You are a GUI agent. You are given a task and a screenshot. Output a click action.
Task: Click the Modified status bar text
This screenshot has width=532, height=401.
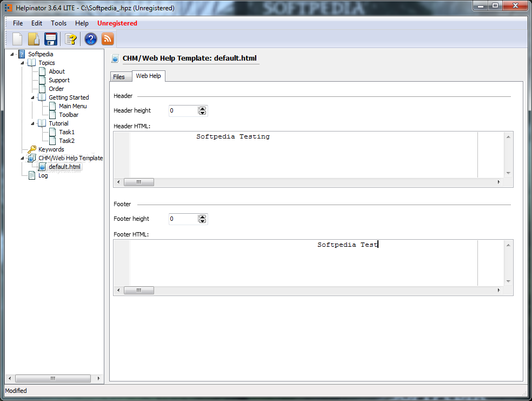point(16,391)
